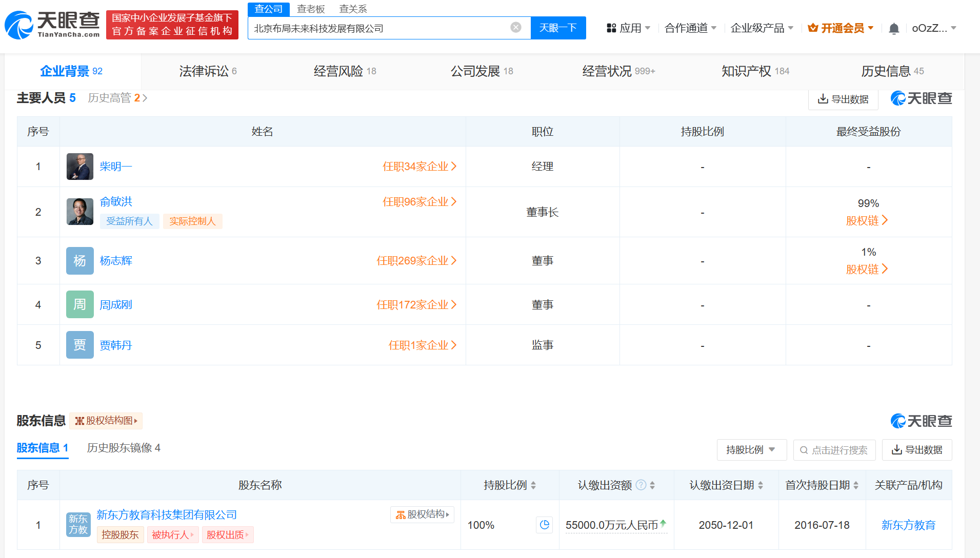The width and height of the screenshot is (980, 558).
Task: Click the 控股股东 tag
Action: point(120,535)
